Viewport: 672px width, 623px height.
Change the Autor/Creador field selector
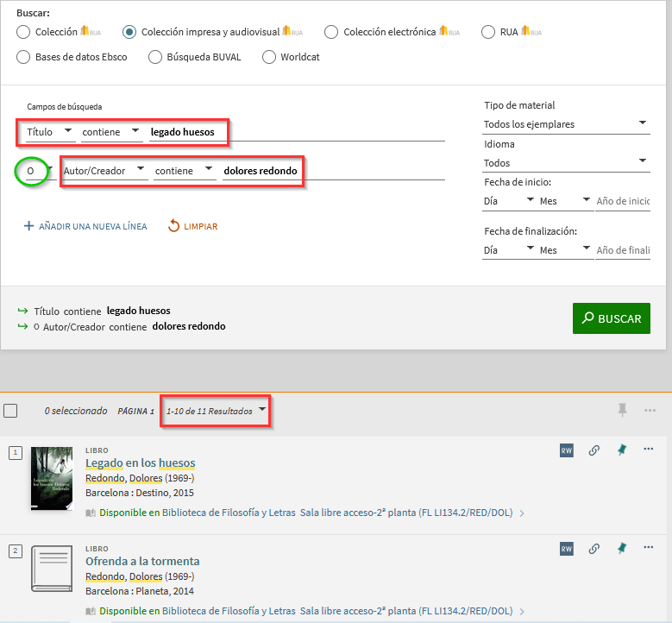coord(104,171)
